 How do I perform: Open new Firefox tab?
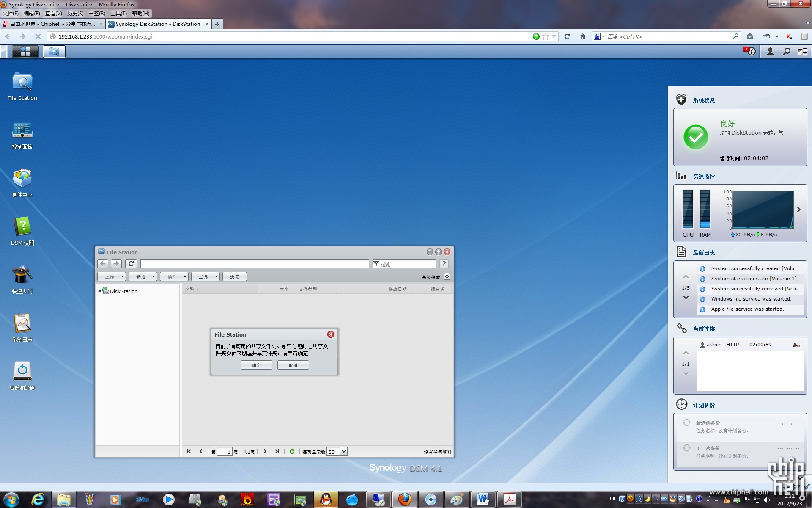(x=217, y=24)
